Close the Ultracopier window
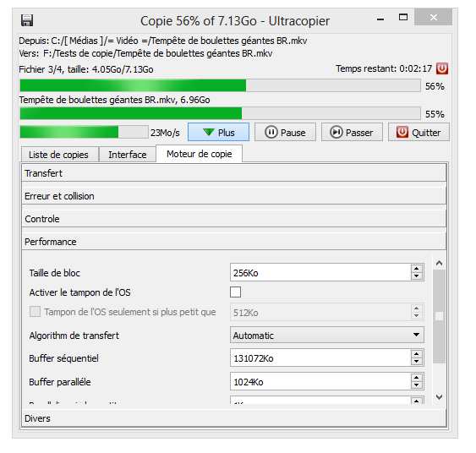This screenshot has width=476, height=453. click(x=433, y=17)
